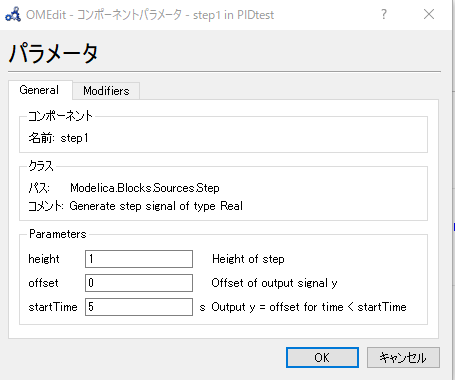Click the Offset of output signal y description
Screen dimensions: 455x380
[274, 283]
